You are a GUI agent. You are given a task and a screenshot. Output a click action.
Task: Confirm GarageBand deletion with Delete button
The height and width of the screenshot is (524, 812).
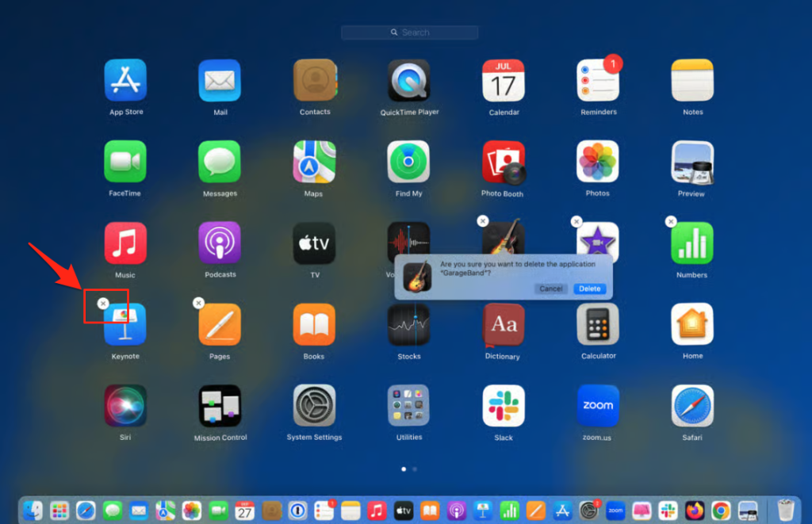(x=589, y=289)
